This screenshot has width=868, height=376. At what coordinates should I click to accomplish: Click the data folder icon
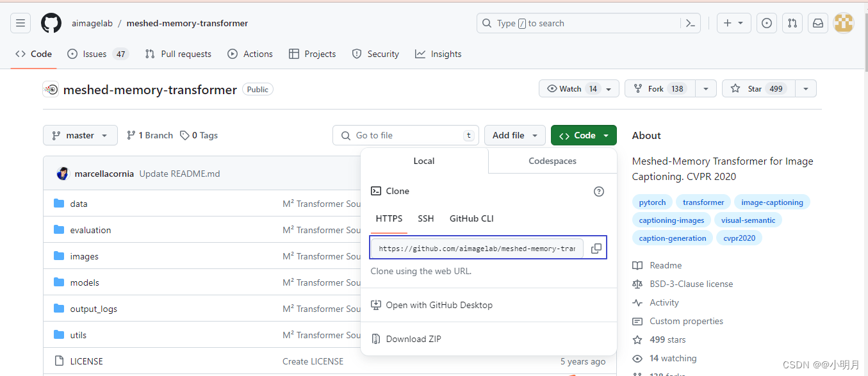(60, 204)
